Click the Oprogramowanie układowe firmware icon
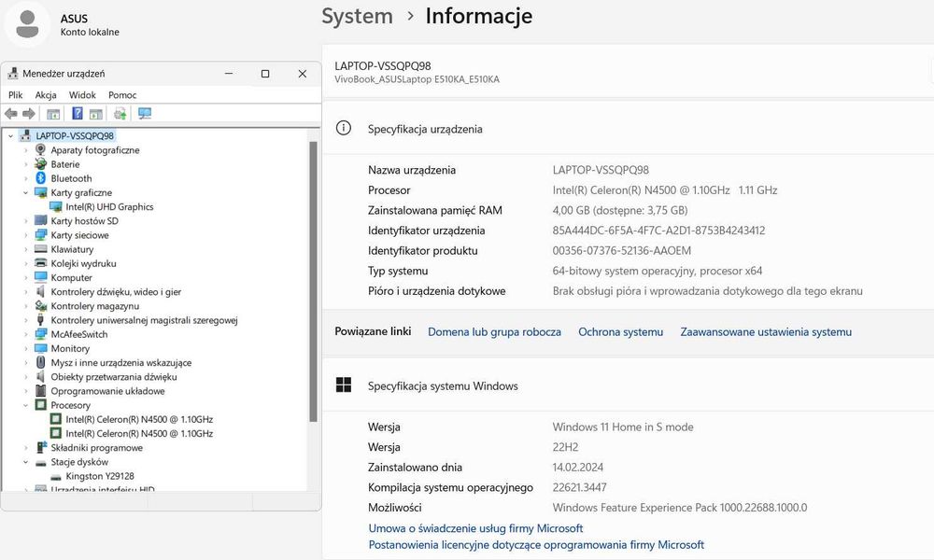This screenshot has height=560, width=934. [x=40, y=391]
